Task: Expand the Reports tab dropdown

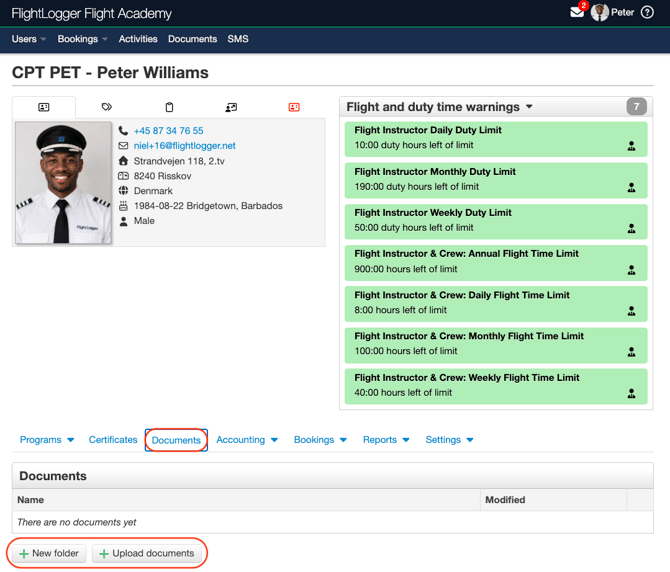Action: point(386,440)
